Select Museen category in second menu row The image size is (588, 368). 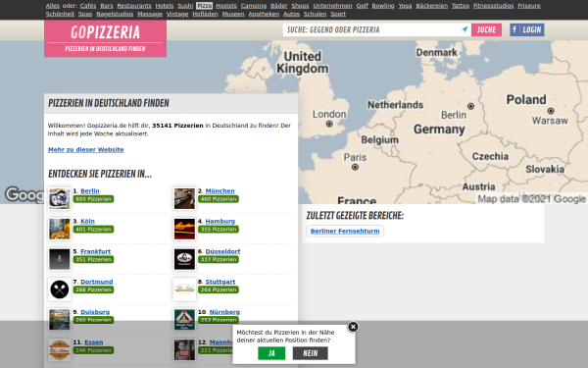[x=233, y=14]
